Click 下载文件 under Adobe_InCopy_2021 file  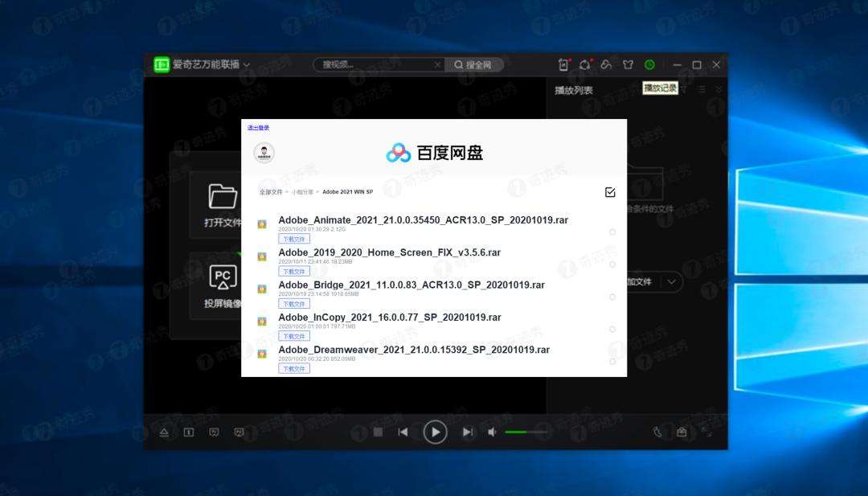[x=293, y=336]
